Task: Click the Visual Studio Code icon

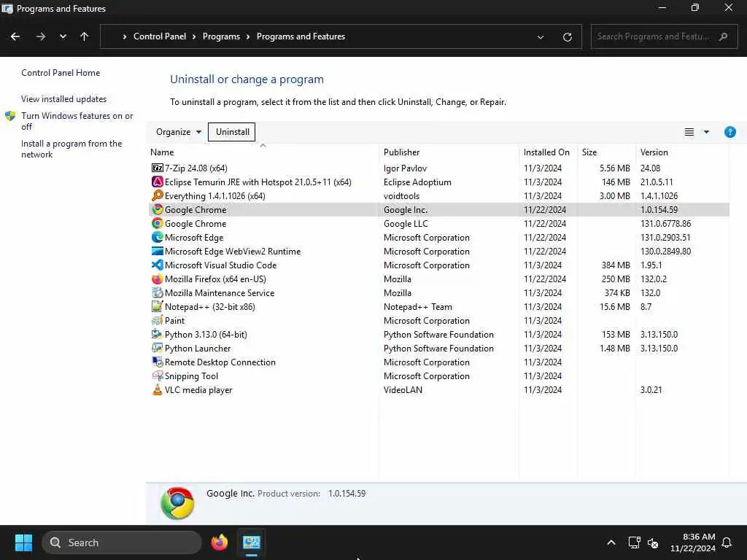Action: [x=158, y=265]
